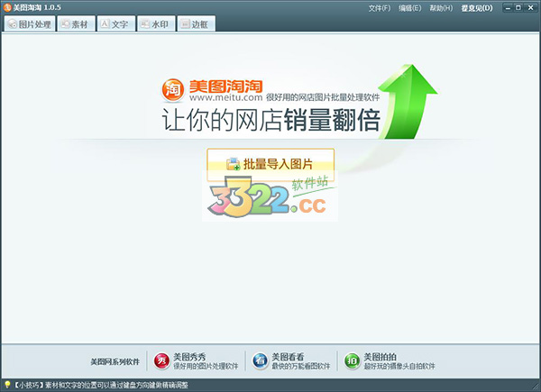Maximize the 美图淘淘 window
The height and width of the screenshot is (392, 541).
click(x=518, y=7)
